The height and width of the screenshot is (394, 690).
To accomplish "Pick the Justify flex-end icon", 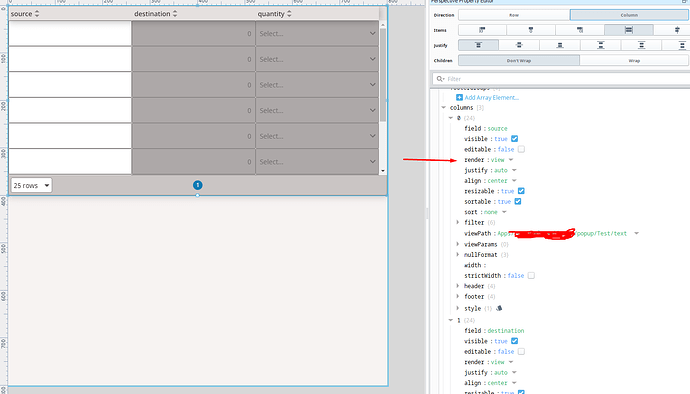I will (560, 45).
